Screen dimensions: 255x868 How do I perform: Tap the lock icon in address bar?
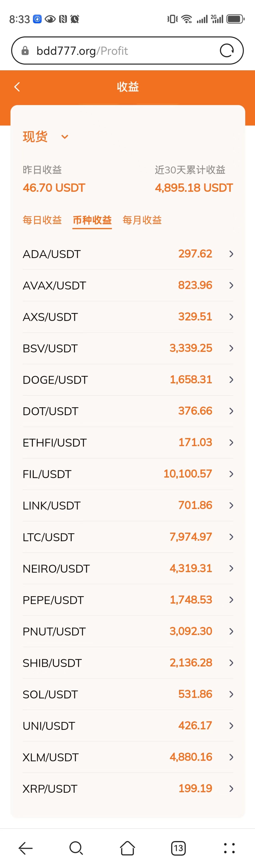pos(25,51)
